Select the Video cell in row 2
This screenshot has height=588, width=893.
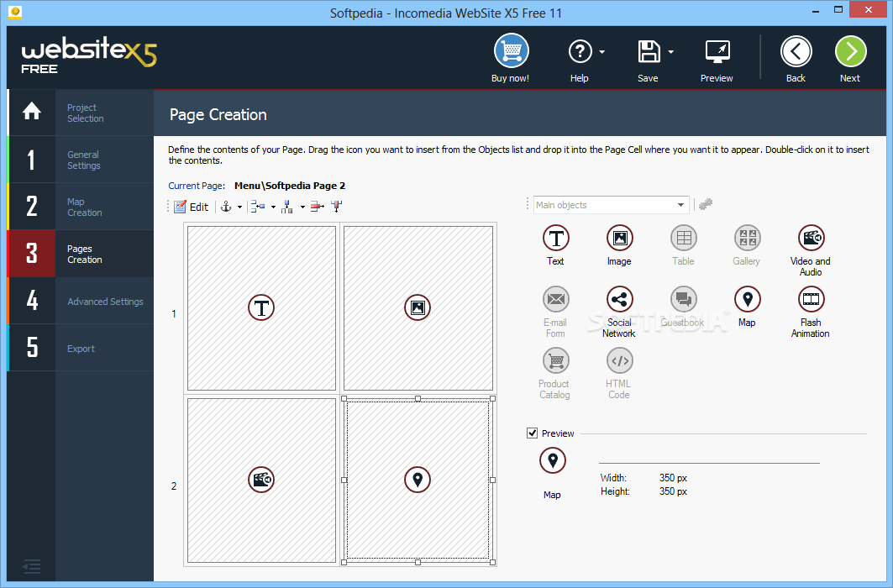[x=261, y=480]
